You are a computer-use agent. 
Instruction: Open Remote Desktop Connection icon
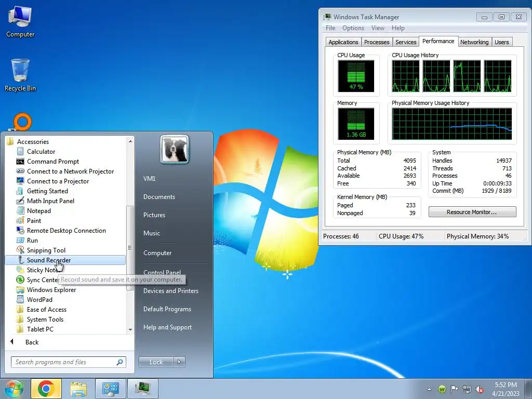click(20, 230)
